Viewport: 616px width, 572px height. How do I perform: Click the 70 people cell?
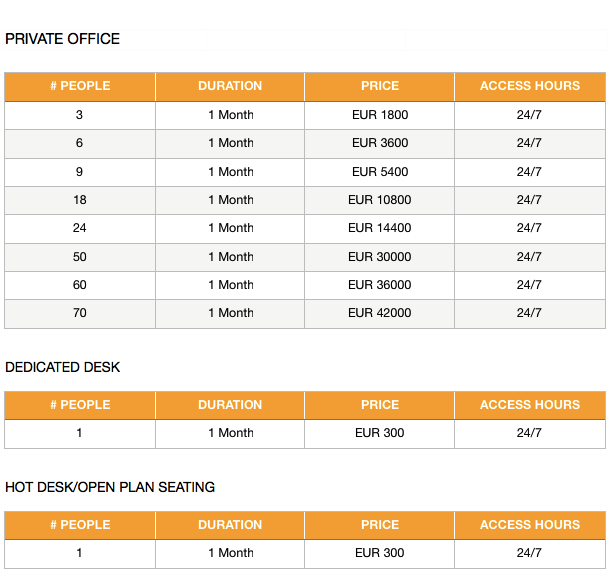[80, 313]
